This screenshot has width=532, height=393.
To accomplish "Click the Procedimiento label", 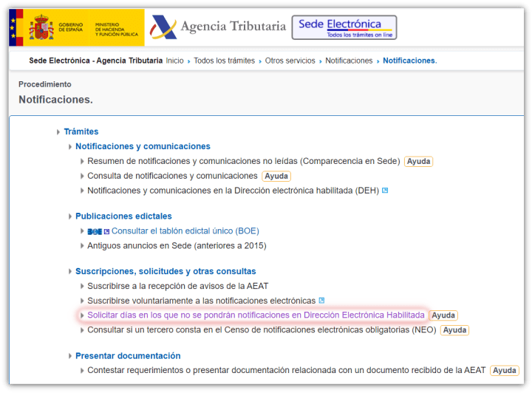I will click(x=45, y=84).
